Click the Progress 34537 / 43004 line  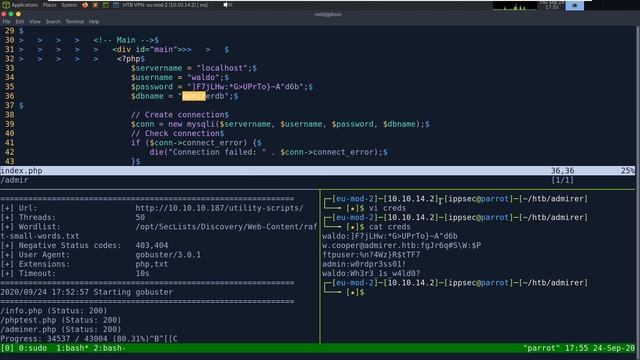[89, 339]
